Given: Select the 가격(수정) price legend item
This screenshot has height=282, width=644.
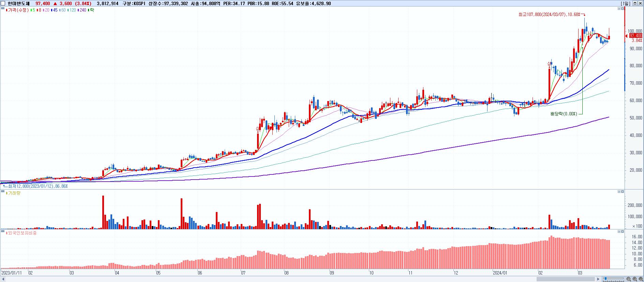Looking at the screenshot, I should (18, 10).
